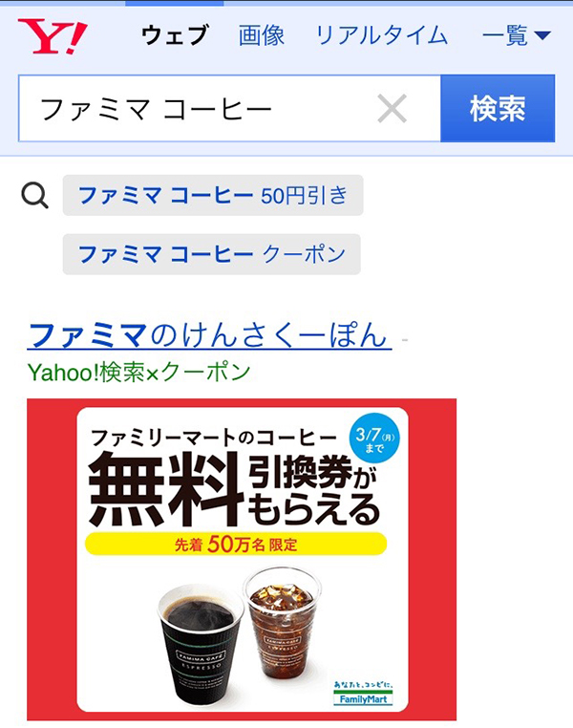Click the dropdown arrow next to 一覧
Viewport: 573px width, 728px height.
tap(541, 35)
